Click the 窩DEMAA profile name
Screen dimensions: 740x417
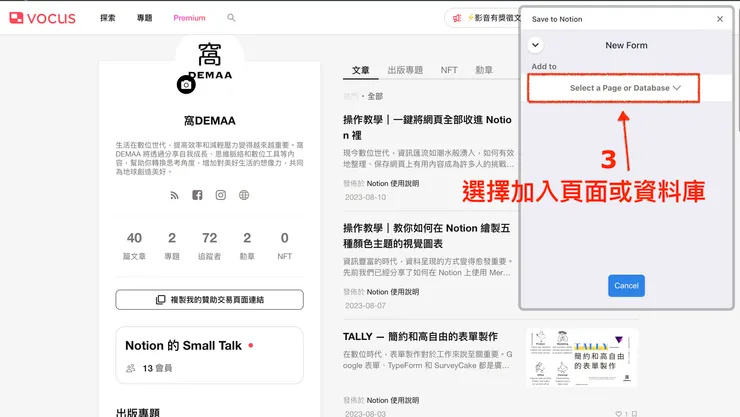coord(210,121)
